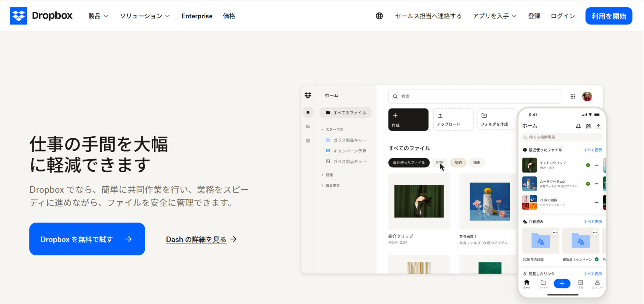This screenshot has width=644, height=304.
Task: Open the 価格 pricing page
Action: tap(229, 16)
